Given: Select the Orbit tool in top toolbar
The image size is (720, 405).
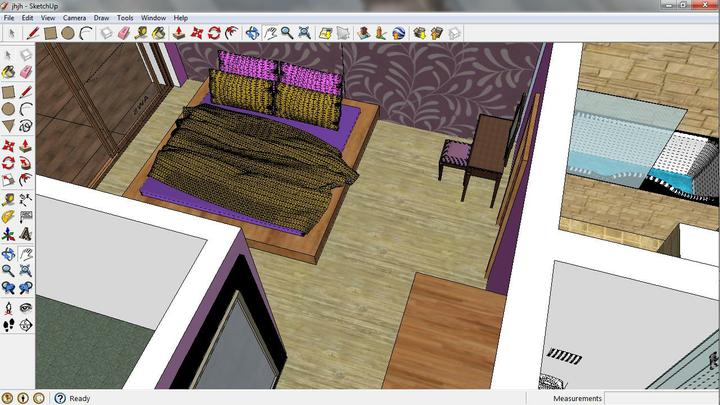Looking at the screenshot, I should point(251,33).
